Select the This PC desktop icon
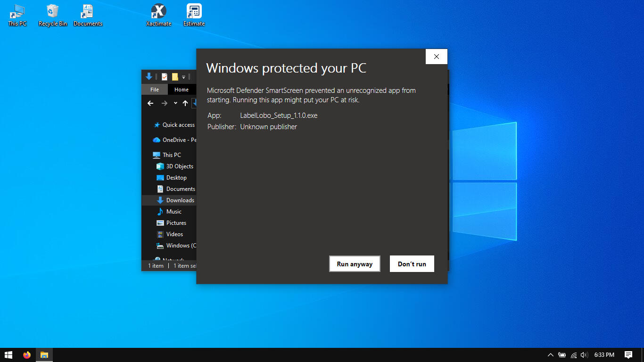This screenshot has width=644, height=362. coord(17,15)
